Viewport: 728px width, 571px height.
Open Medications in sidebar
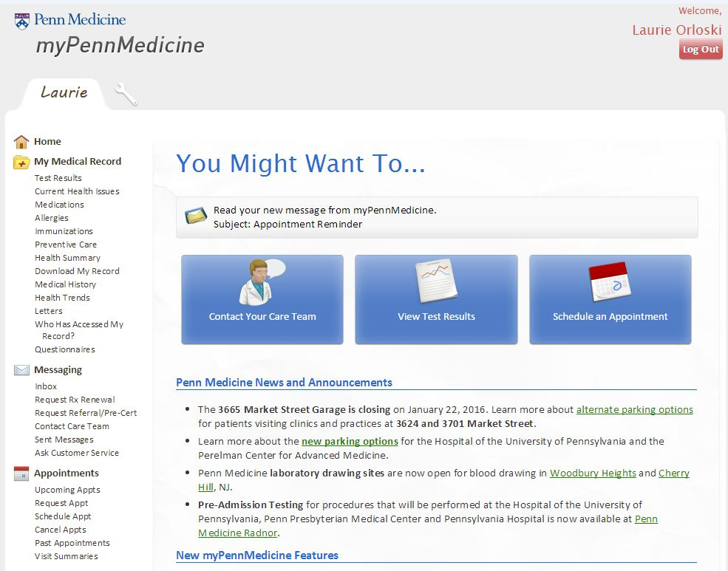(x=59, y=205)
